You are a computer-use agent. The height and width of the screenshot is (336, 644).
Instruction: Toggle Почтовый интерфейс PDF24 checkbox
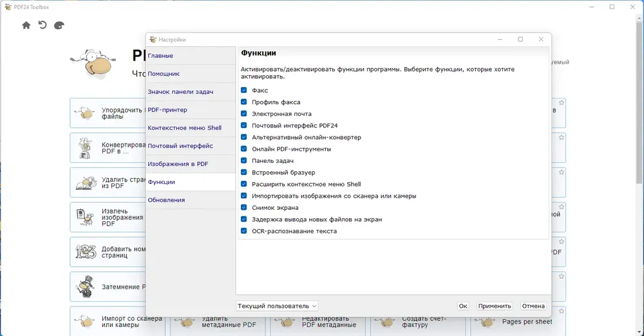coord(244,126)
